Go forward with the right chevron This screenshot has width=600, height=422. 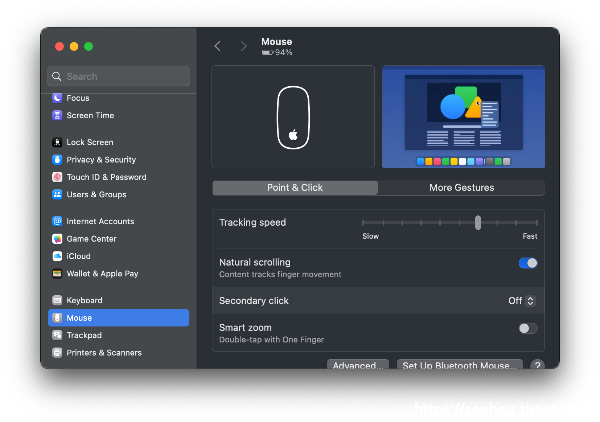point(243,46)
